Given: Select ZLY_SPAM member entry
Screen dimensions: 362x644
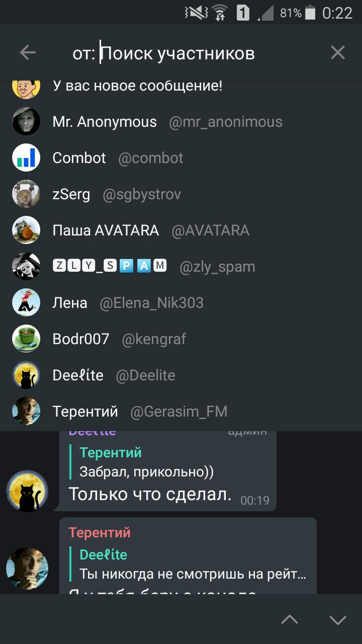Looking at the screenshot, I should [181, 267].
